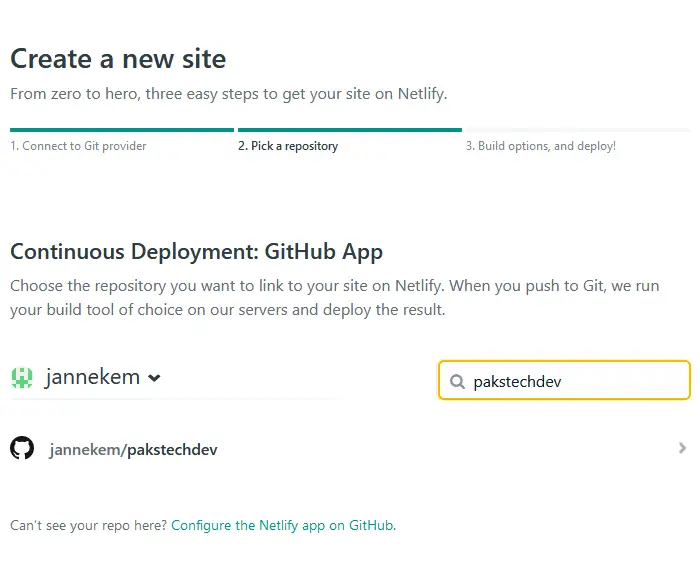Click the jannekem account avatar icon
Viewport: 700px width, 576px height.
pos(22,377)
